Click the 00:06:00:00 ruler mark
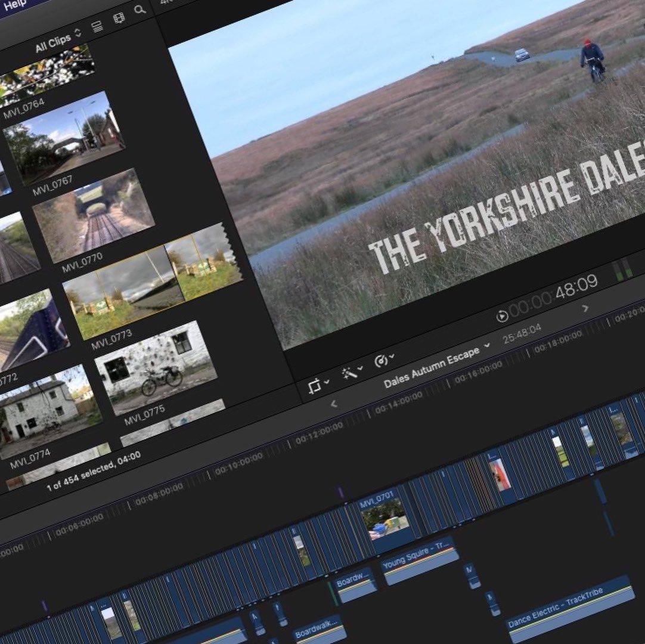This screenshot has width=645, height=644. (79, 525)
